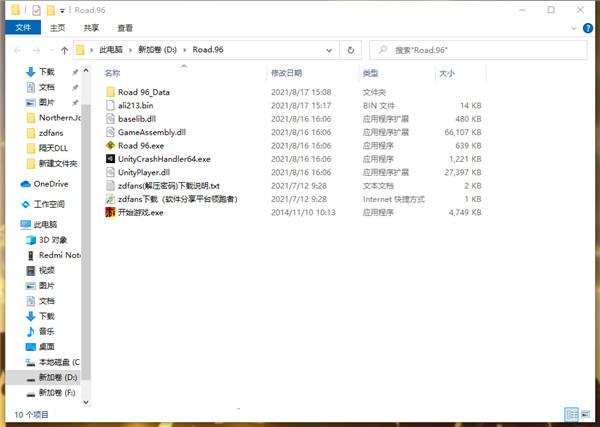Image resolution: width=600 pixels, height=427 pixels.
Task: Open 工作空间 in navigation pane
Action: click(43, 204)
